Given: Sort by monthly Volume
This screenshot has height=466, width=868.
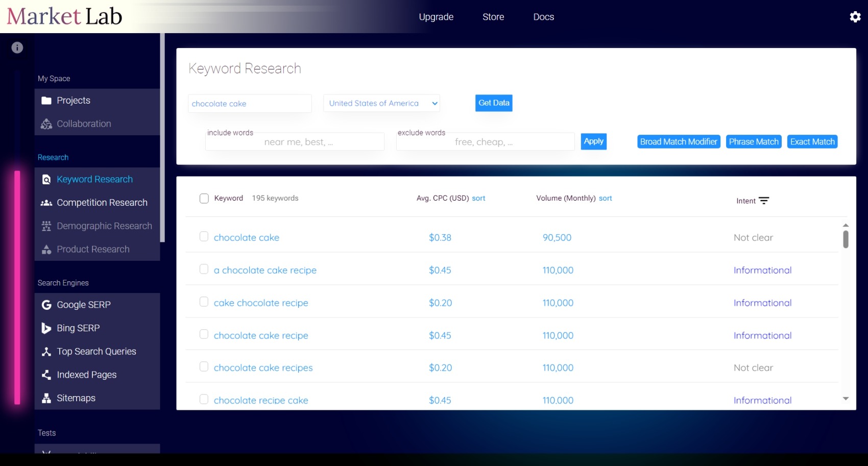Looking at the screenshot, I should (606, 198).
